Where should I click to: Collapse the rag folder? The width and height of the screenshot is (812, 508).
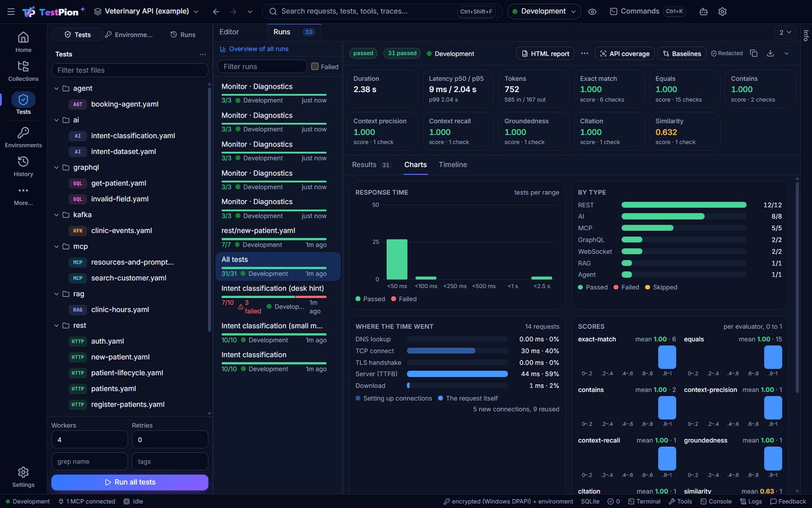pyautogui.click(x=56, y=294)
